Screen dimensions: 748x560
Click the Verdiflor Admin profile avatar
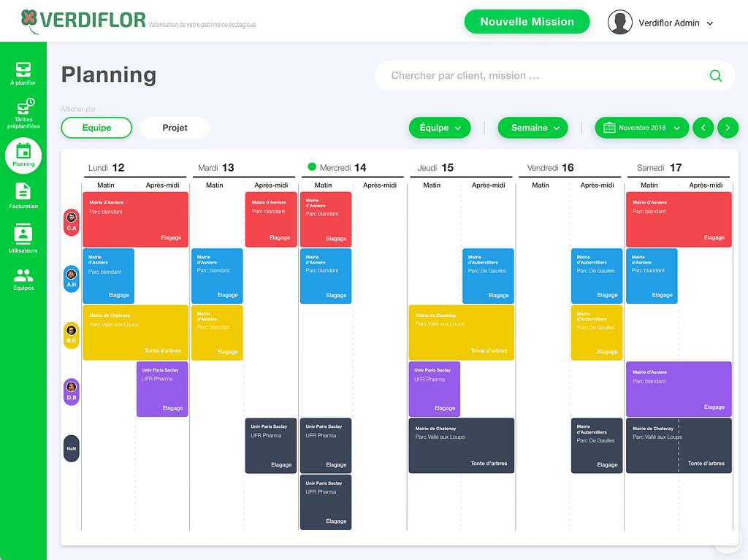(619, 23)
